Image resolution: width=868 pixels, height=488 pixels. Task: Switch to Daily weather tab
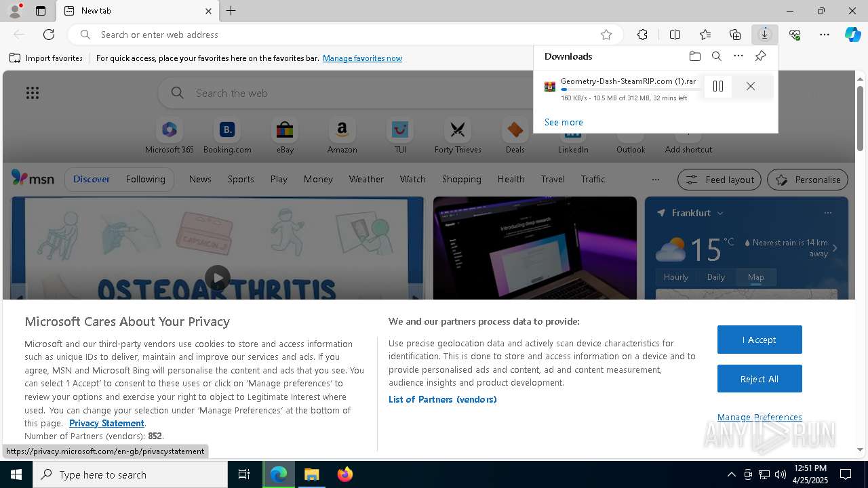point(716,277)
